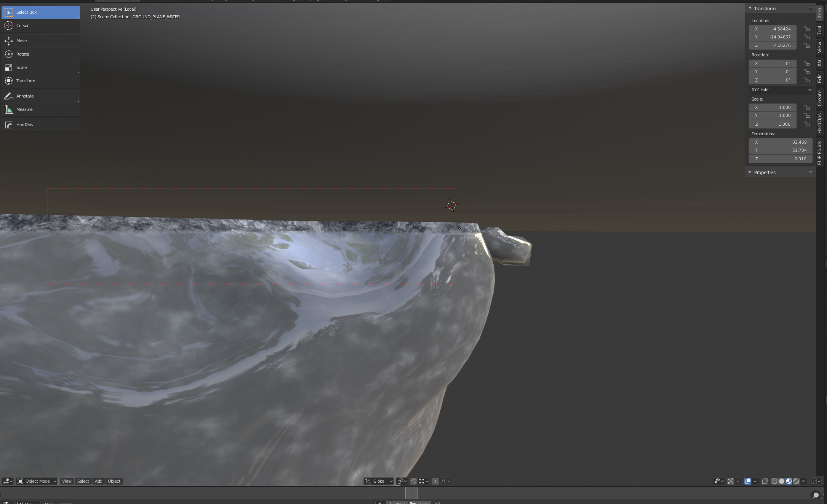Switch to Material Preview shading mode
827x504 pixels.
point(789,481)
